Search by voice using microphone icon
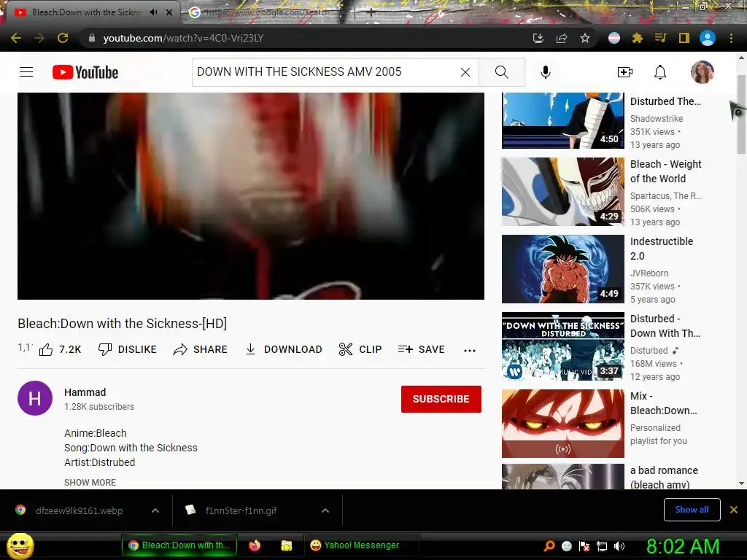This screenshot has width=747, height=560. pos(546,72)
